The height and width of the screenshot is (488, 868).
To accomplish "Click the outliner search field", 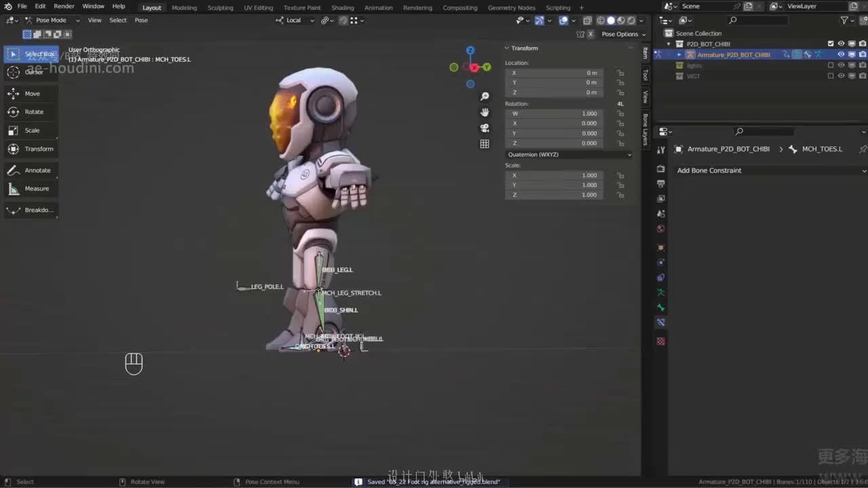I will coord(757,20).
